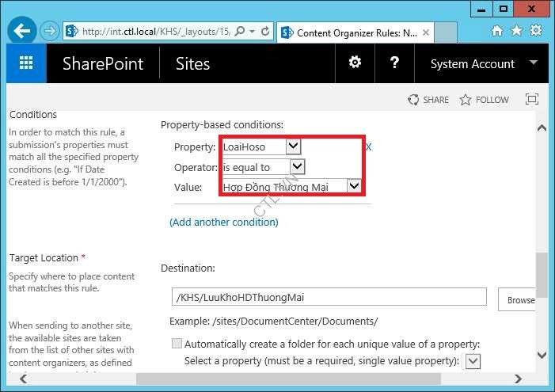Click the browser Forward arrow button
The width and height of the screenshot is (555, 392).
pyautogui.click(x=50, y=32)
